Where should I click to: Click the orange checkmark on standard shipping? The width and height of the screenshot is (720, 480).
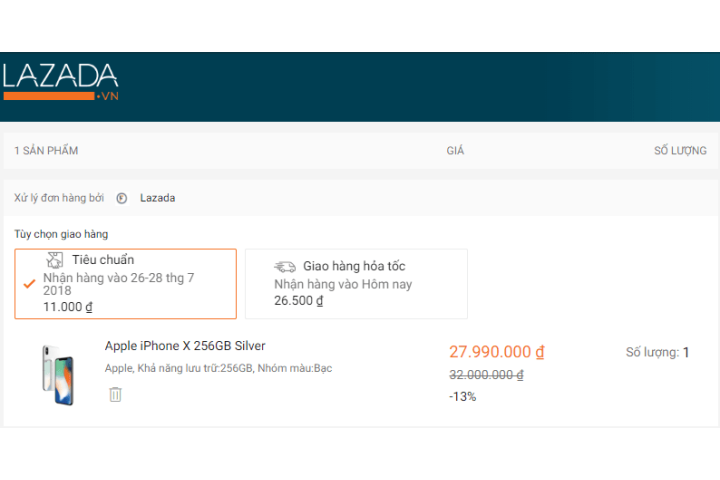point(29,284)
